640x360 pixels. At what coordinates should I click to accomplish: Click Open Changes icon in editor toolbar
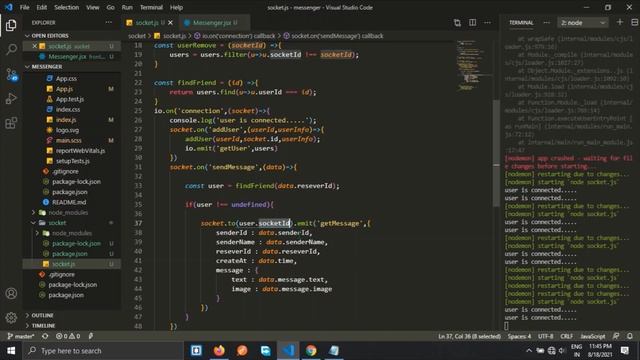[457, 23]
